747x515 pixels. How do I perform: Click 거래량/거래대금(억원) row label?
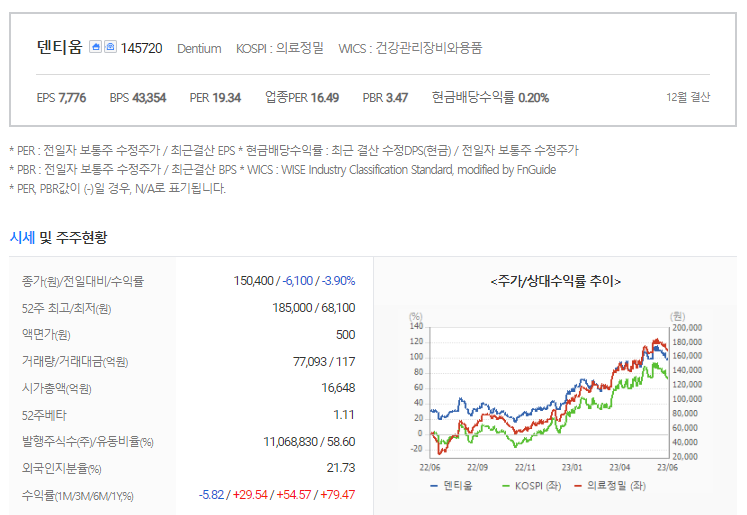75,362
